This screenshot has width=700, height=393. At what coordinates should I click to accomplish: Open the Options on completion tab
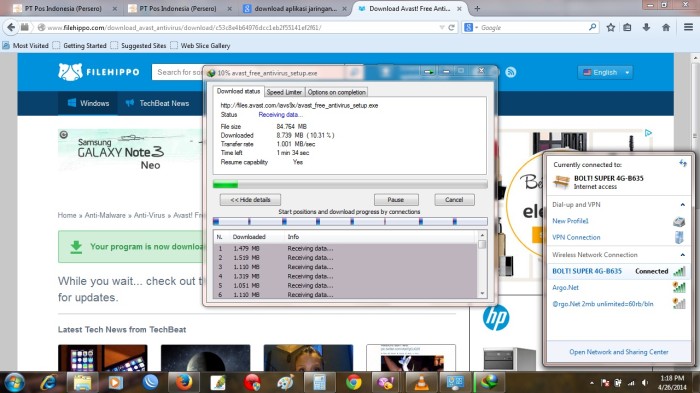tap(337, 92)
